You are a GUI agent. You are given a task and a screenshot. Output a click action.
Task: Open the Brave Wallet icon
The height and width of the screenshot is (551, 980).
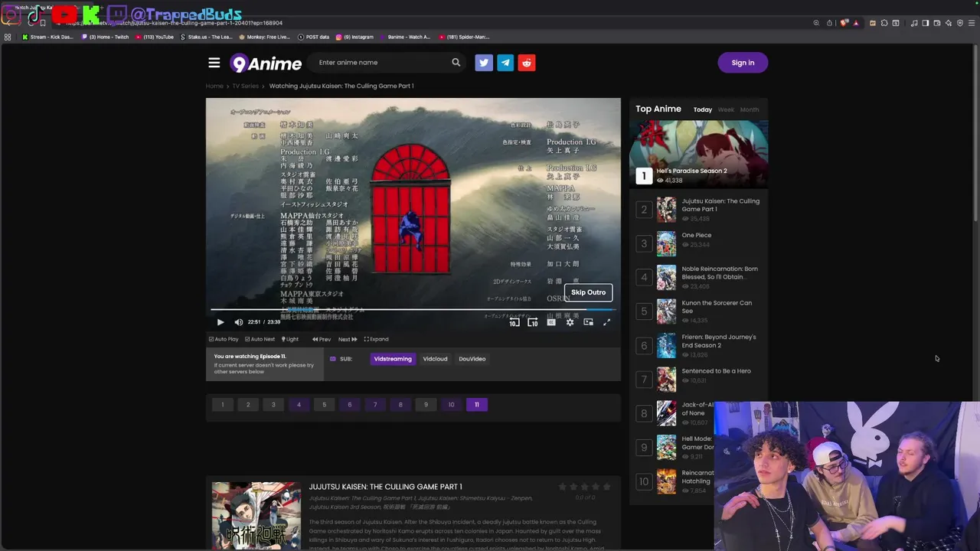click(937, 23)
